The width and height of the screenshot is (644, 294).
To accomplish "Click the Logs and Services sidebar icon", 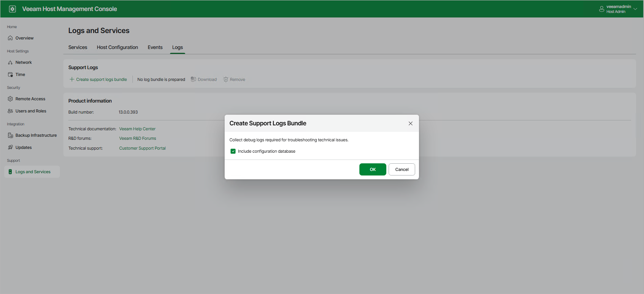I will (x=10, y=172).
